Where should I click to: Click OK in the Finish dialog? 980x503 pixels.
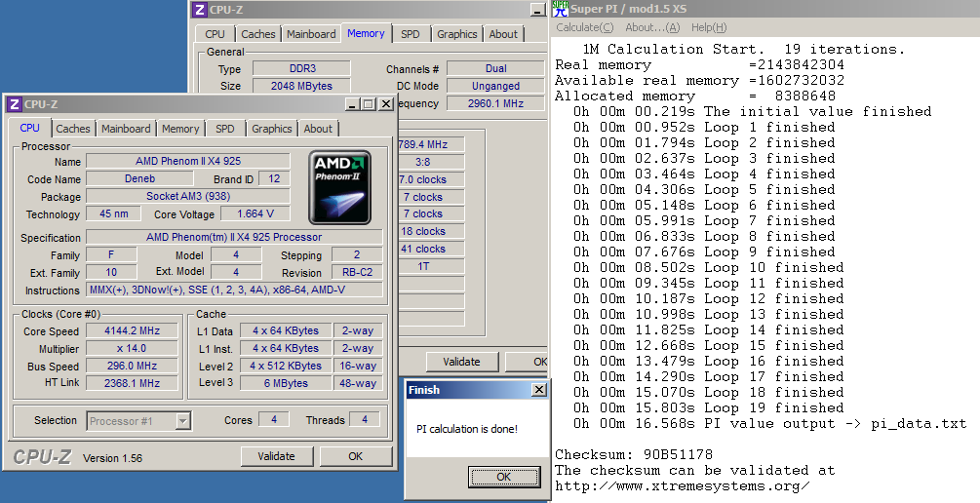[504, 477]
